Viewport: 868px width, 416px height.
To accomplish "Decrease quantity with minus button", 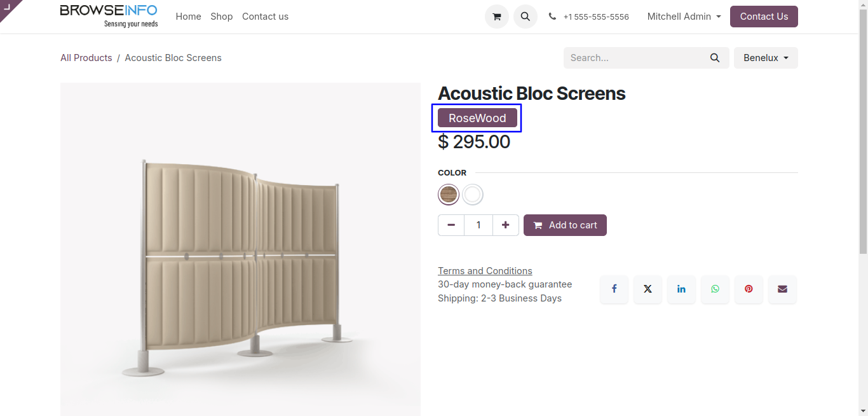I will pos(451,225).
